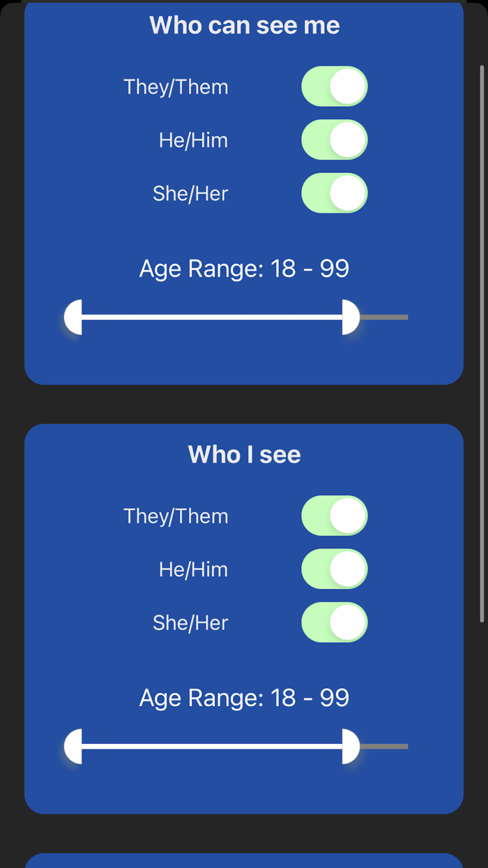Viewport: 488px width, 868px height.
Task: Click He/Him label in Who I see
Action: coord(193,569)
